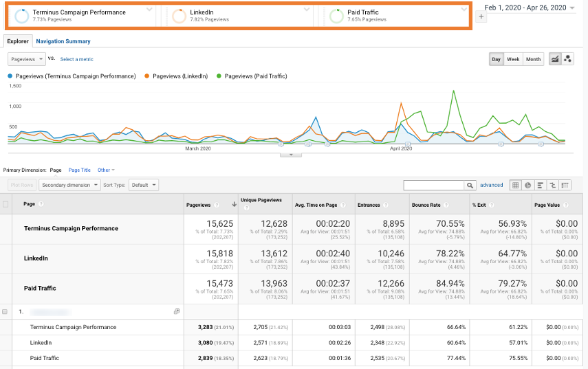Open row 1 page in new window icon
Image resolution: width=588 pixels, height=369 pixels.
coord(177,311)
